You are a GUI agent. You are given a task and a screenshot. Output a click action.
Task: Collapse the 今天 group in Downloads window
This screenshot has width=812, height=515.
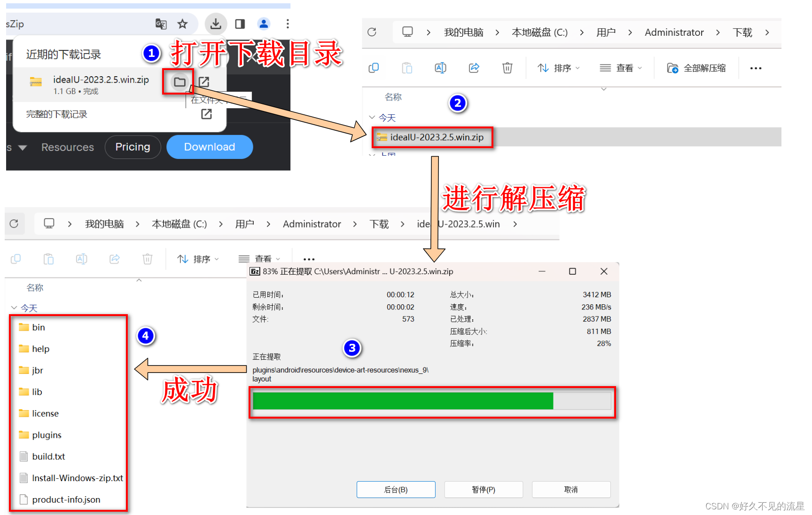point(372,117)
